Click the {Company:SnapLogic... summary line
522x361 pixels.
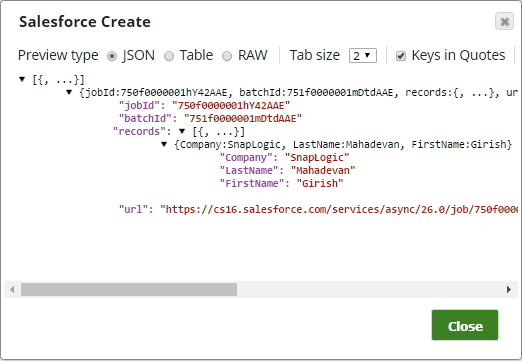click(343, 145)
